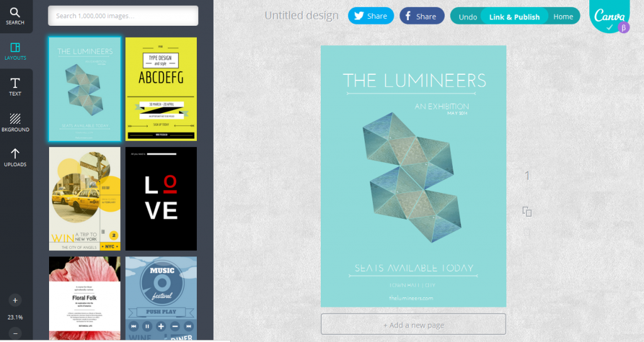
Task: Click the image search input field
Action: coord(123,16)
